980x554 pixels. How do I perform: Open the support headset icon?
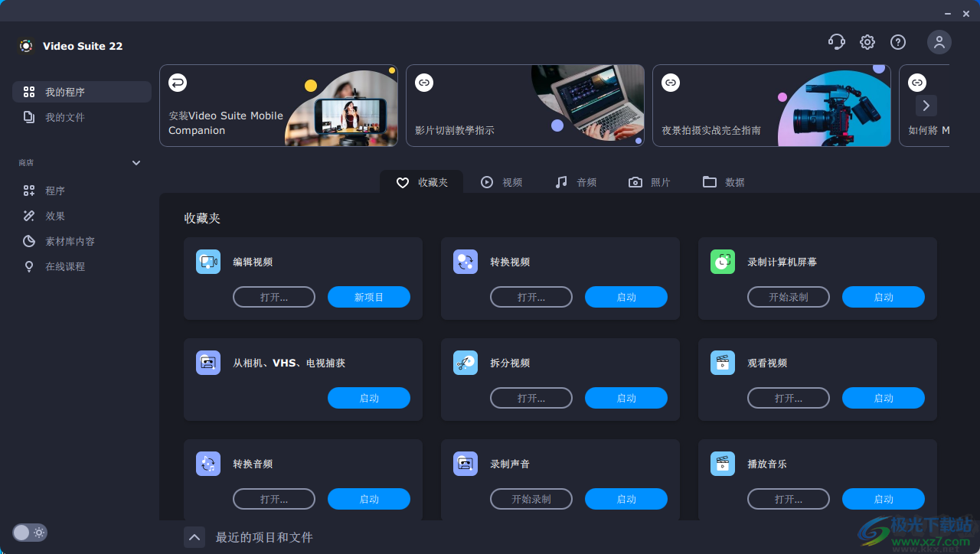(837, 42)
